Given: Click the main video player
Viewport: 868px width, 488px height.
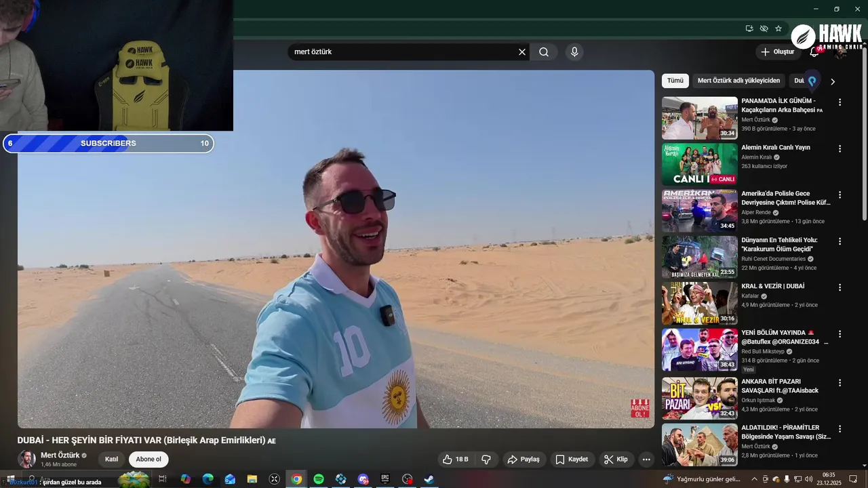Looking at the screenshot, I should [x=336, y=249].
